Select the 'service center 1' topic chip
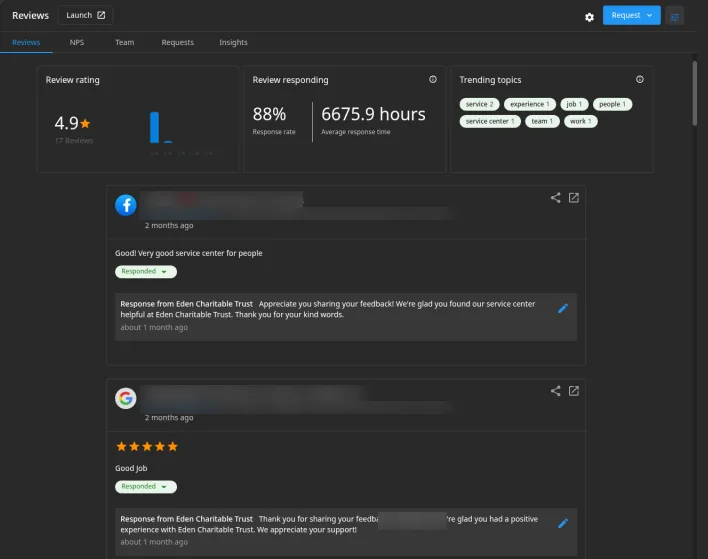This screenshot has width=708, height=559. [490, 121]
